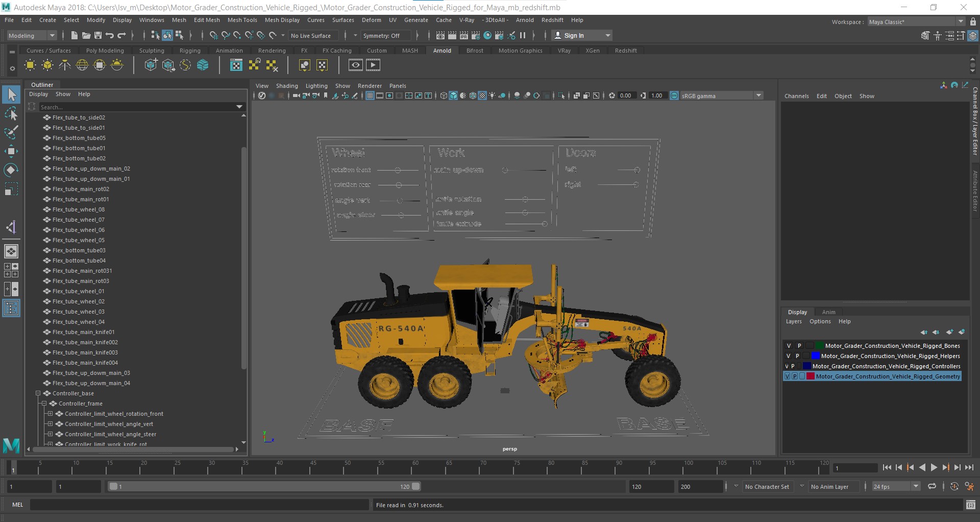Switch to the Rigging shelf tab
Screen dimensions: 980x522
point(190,51)
